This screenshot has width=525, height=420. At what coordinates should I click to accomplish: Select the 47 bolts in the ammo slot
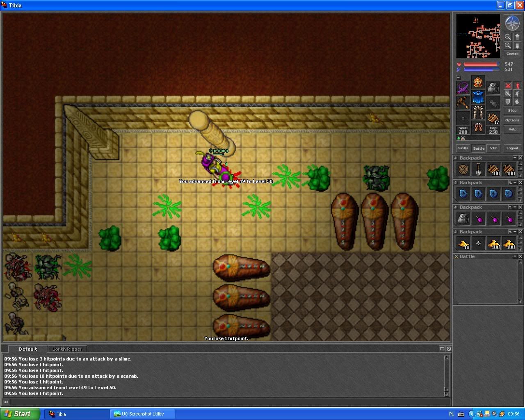point(493,118)
